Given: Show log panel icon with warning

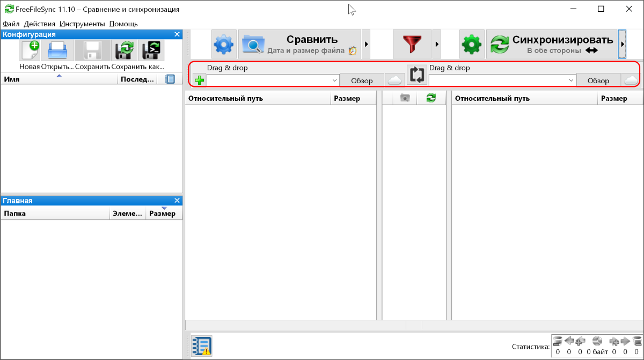Looking at the screenshot, I should [202, 346].
